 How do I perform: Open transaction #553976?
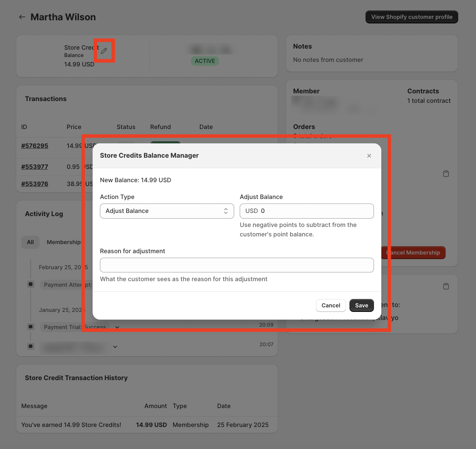pyautogui.click(x=34, y=184)
